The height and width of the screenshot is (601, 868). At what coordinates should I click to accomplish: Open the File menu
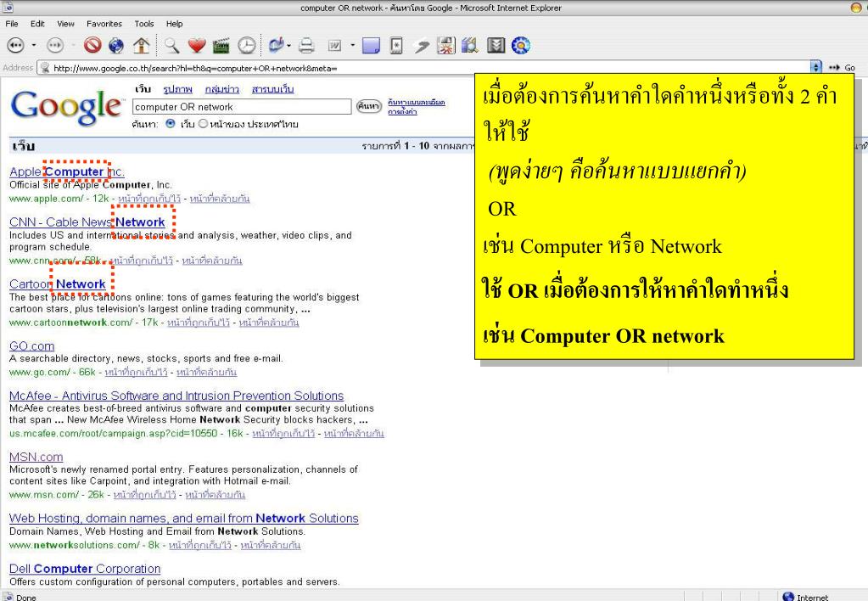click(x=12, y=24)
